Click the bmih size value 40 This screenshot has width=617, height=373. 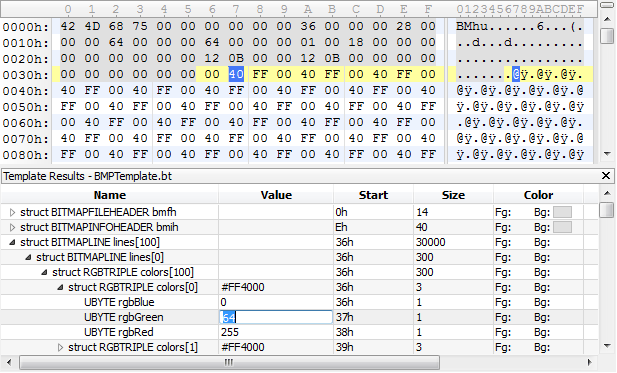tap(422, 227)
